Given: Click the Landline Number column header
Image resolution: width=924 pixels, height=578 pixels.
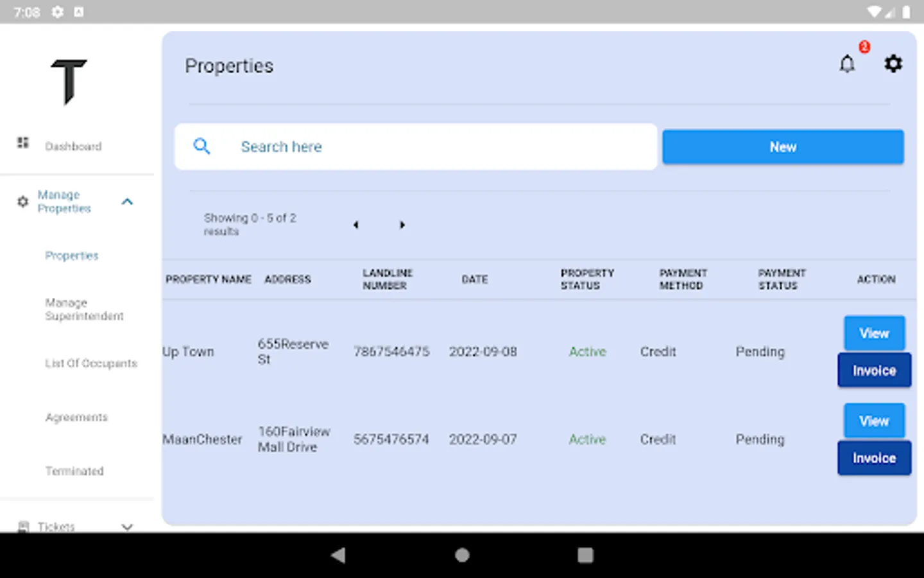Looking at the screenshot, I should point(388,279).
